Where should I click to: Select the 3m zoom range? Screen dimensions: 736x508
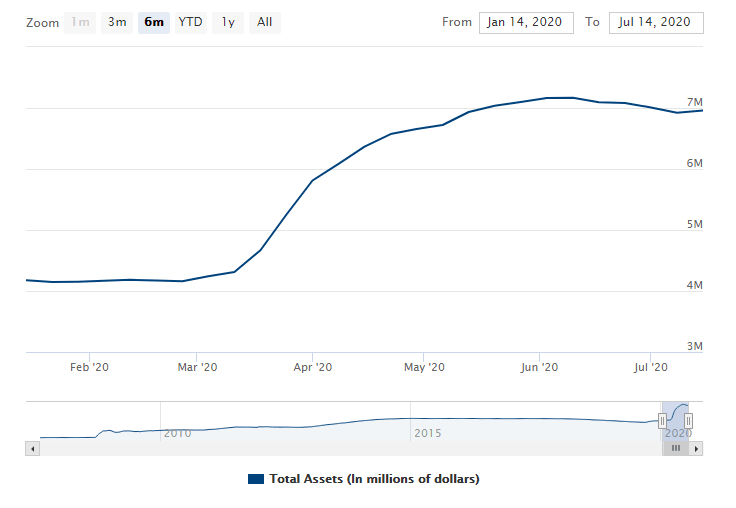(x=117, y=22)
